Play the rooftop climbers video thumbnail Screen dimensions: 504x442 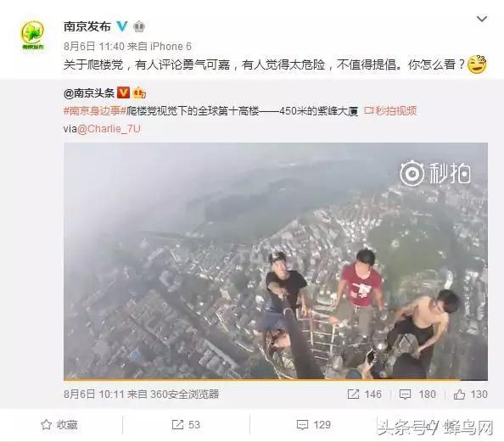pyautogui.click(x=276, y=261)
